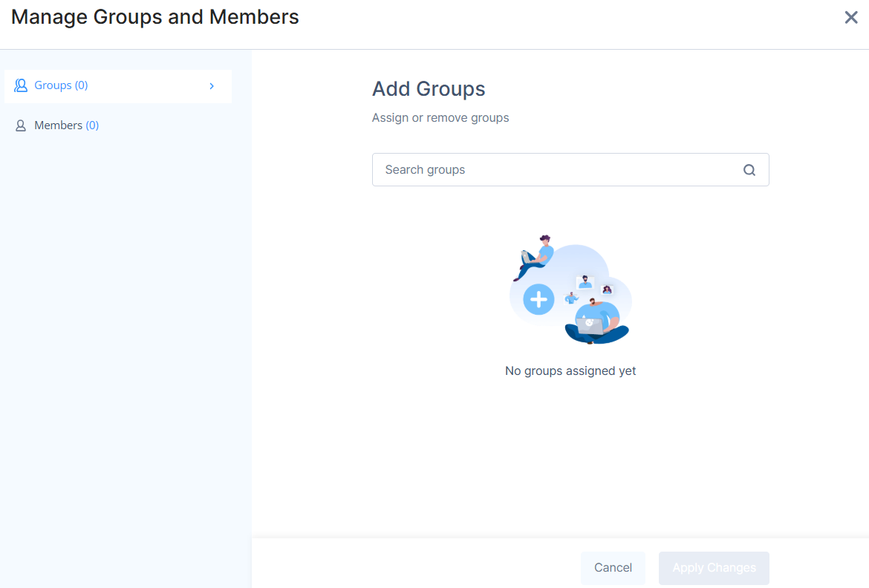This screenshot has height=588, width=869.
Task: Click the seated laptop person in the illustration
Action: [597, 321]
